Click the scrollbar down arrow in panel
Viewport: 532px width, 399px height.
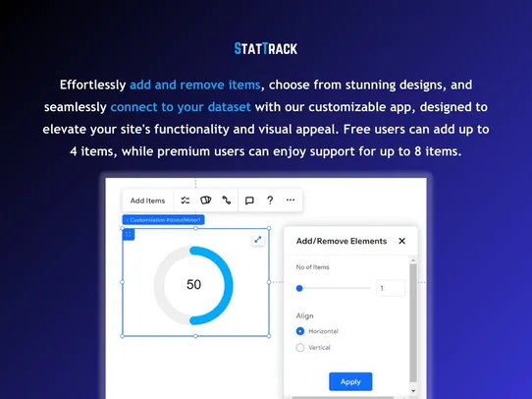click(413, 391)
